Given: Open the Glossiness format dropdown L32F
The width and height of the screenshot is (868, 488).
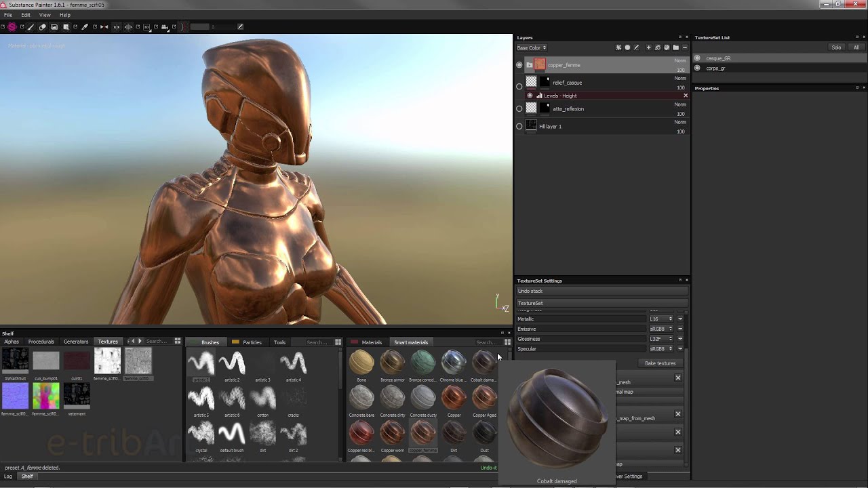Looking at the screenshot, I should pos(661,339).
